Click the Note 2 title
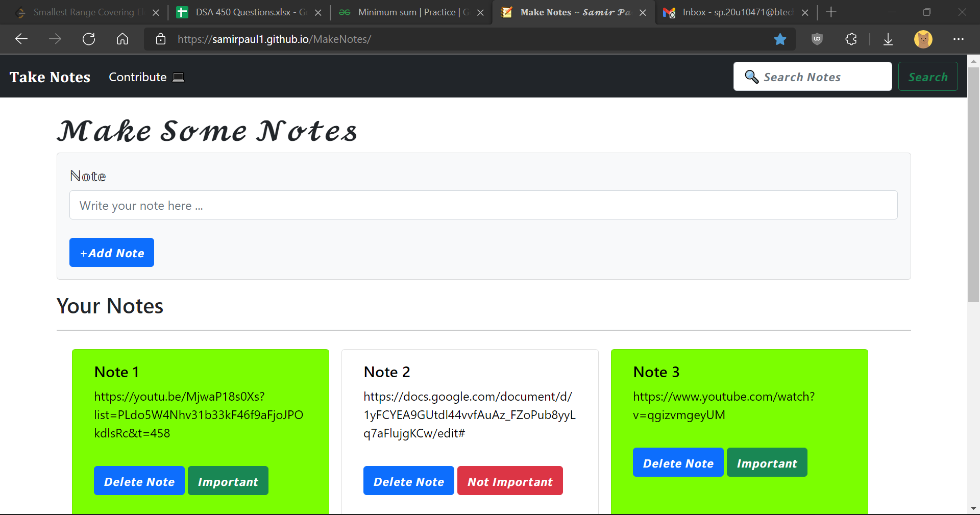The image size is (980, 515). [387, 372]
